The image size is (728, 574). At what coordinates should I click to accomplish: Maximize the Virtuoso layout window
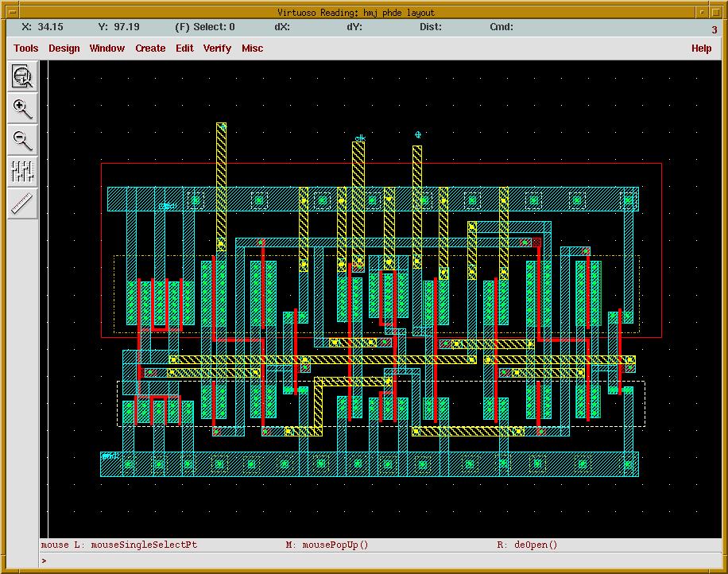pyautogui.click(x=717, y=12)
